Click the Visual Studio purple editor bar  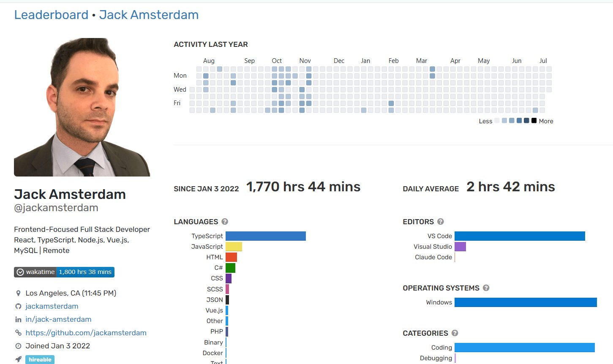(x=460, y=247)
